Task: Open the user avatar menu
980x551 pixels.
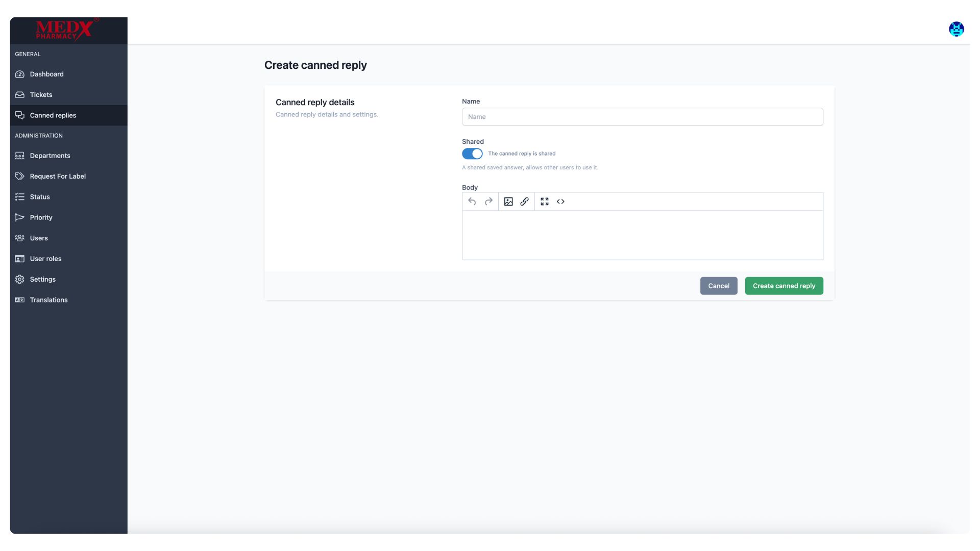Action: click(x=956, y=29)
